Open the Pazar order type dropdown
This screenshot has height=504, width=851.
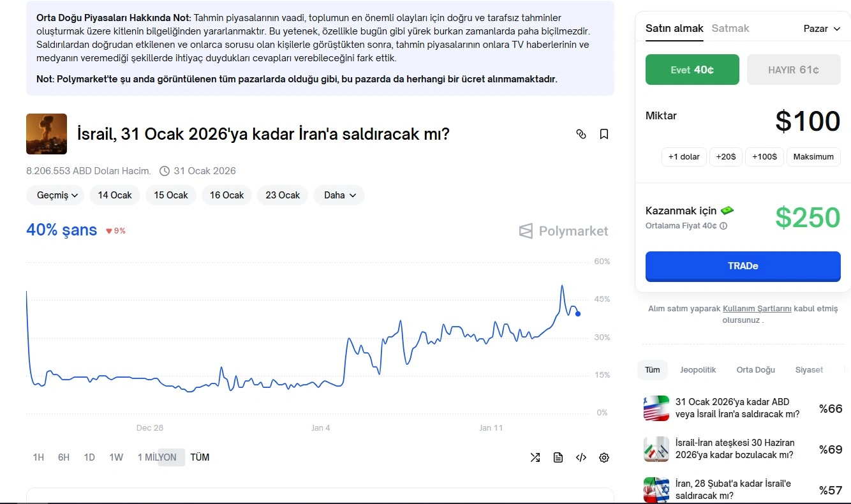tap(822, 29)
